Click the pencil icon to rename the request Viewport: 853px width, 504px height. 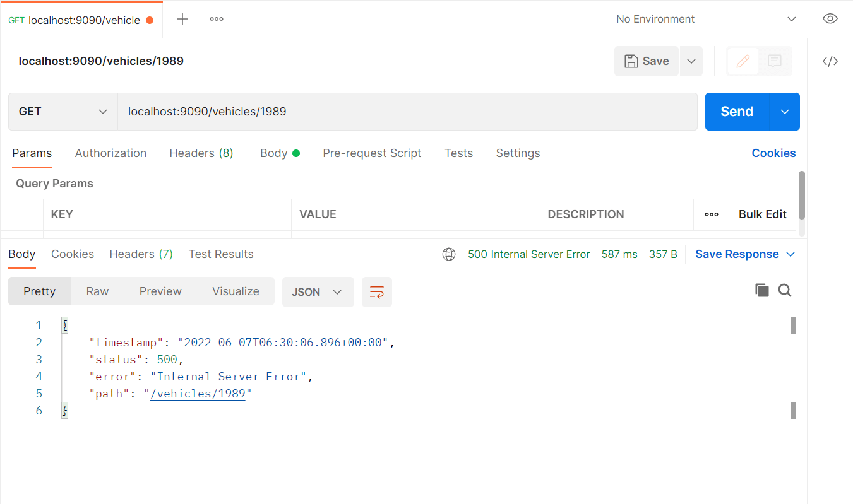(x=742, y=61)
